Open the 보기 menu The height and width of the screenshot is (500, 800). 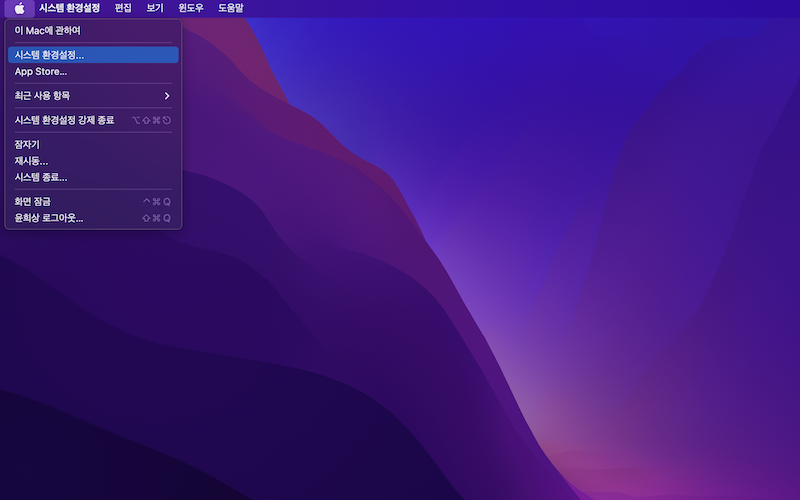click(x=155, y=8)
